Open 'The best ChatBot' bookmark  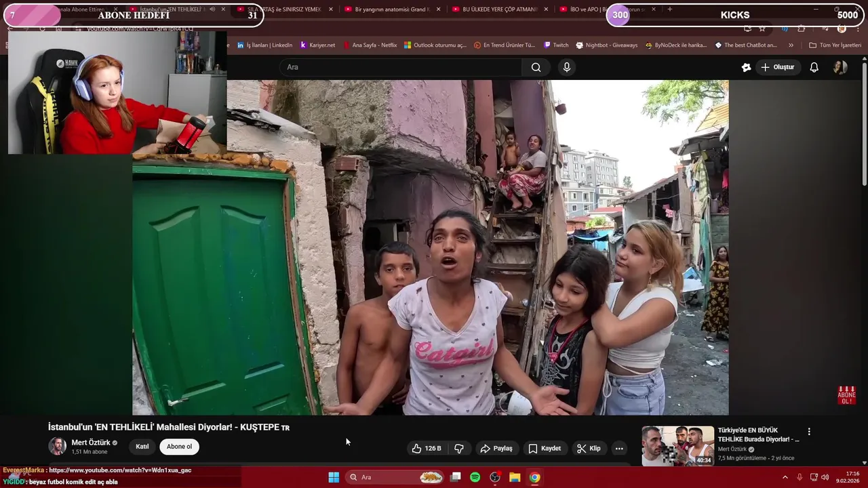click(x=746, y=45)
